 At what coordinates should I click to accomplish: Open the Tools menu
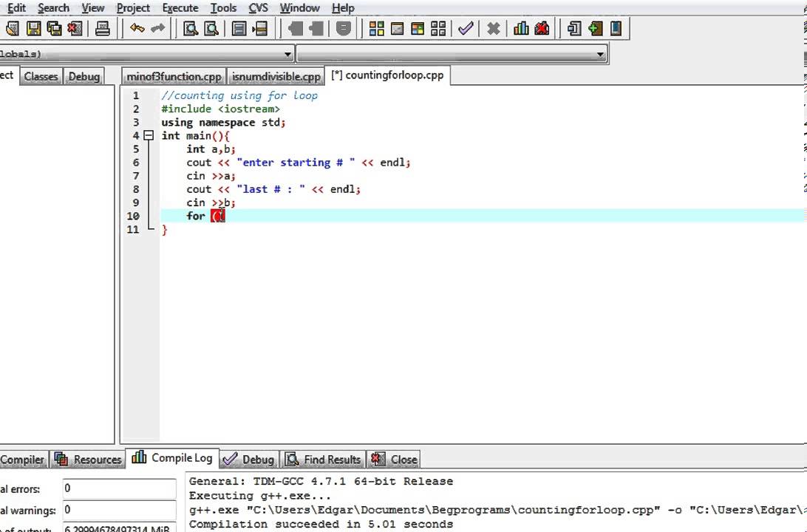click(223, 7)
